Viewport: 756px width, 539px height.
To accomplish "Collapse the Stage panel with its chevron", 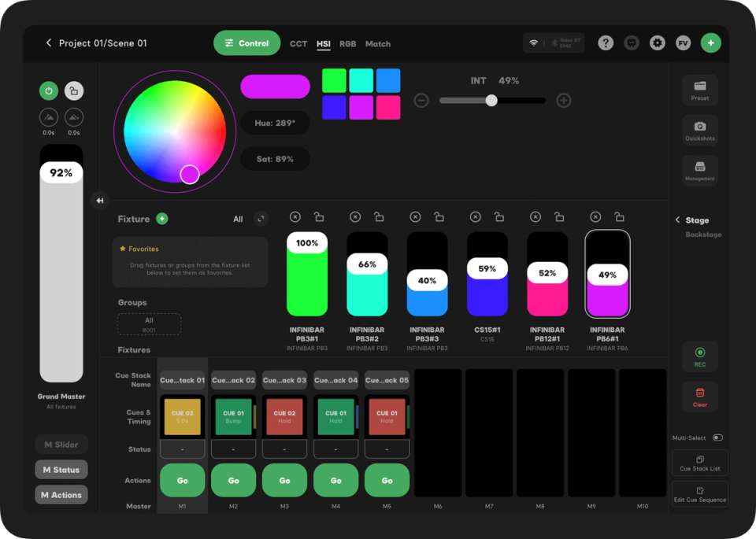I will click(679, 220).
